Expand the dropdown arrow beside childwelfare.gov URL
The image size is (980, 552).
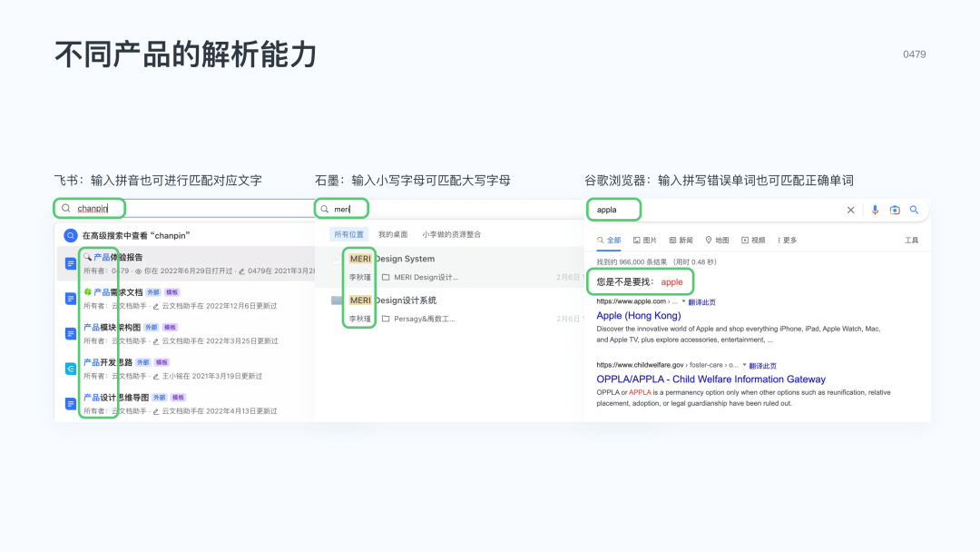point(744,365)
